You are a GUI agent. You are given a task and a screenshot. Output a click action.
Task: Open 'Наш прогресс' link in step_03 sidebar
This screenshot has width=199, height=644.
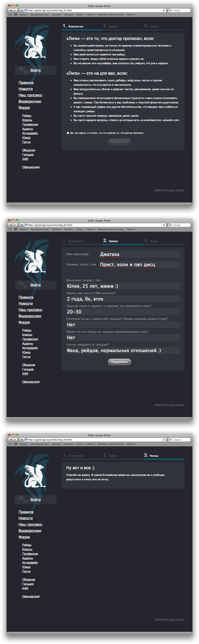click(30, 524)
